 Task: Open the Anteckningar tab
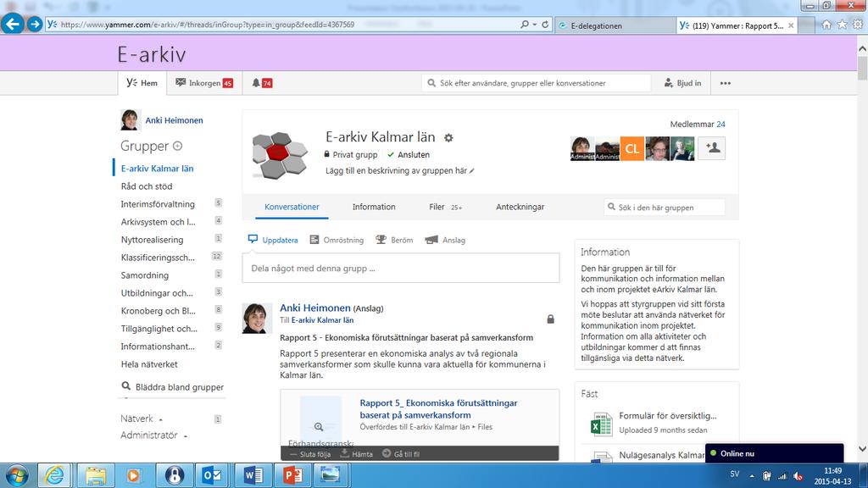point(520,207)
